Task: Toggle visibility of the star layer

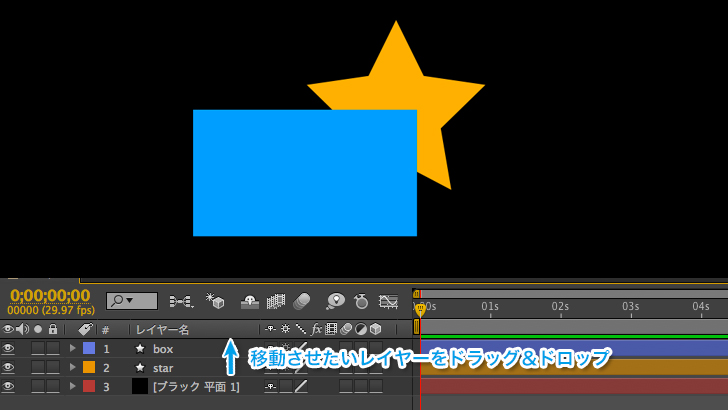Action: [8, 368]
